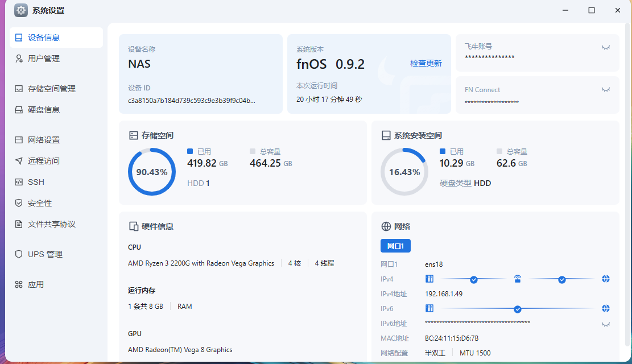This screenshot has height=364, width=632.
Task: Open SSH settings page
Action: coord(56,182)
